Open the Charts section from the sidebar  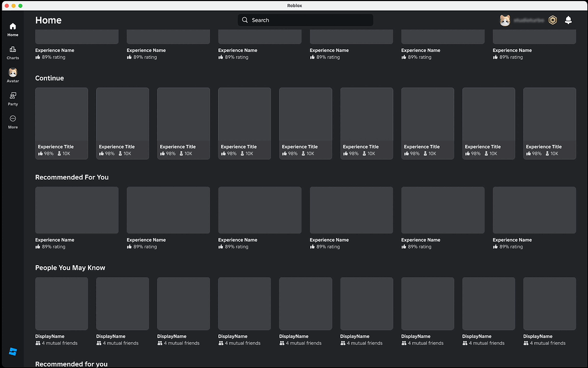tap(12, 52)
